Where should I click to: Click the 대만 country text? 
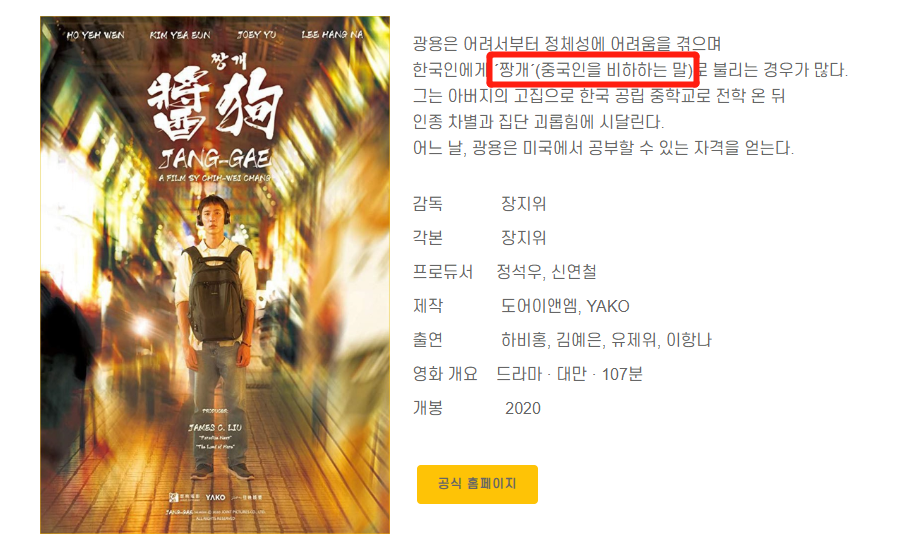click(x=571, y=374)
